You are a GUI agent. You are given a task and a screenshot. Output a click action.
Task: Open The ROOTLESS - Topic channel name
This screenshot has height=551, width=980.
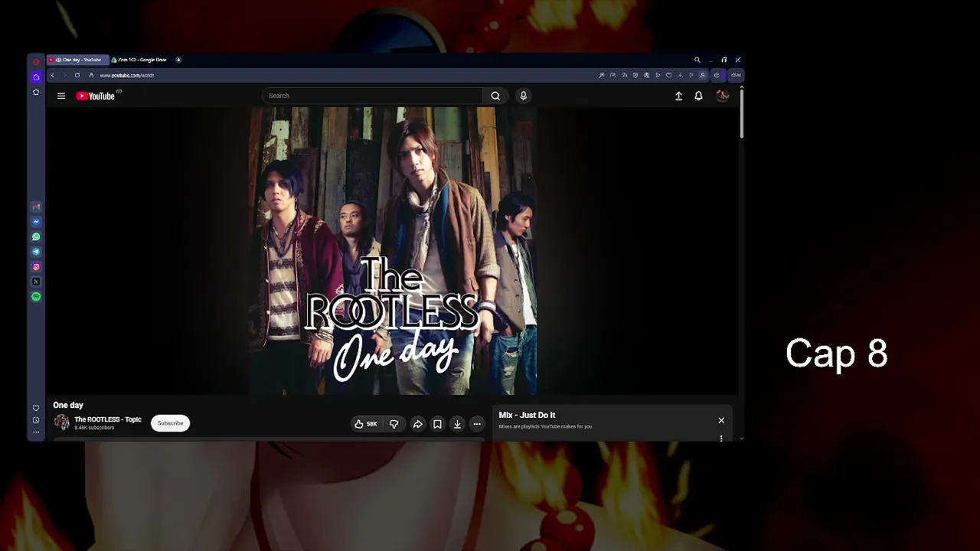point(108,419)
